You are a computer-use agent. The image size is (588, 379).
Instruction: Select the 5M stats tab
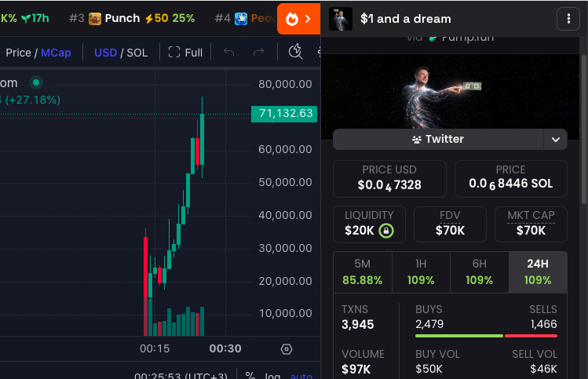(362, 271)
